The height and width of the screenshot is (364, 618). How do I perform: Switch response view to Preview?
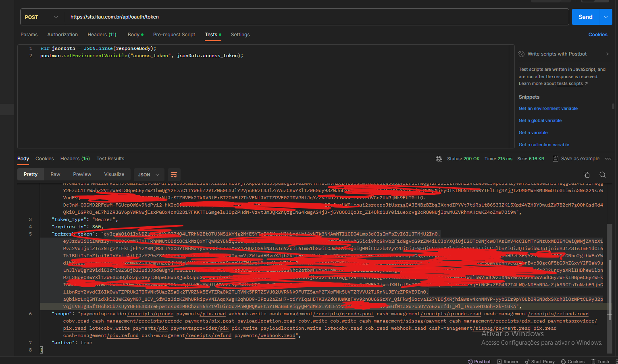click(x=82, y=174)
